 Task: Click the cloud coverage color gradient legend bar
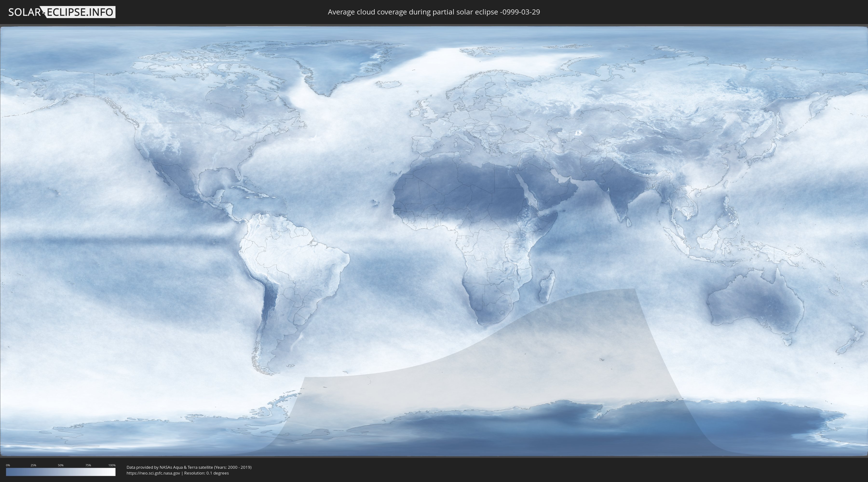(61, 472)
